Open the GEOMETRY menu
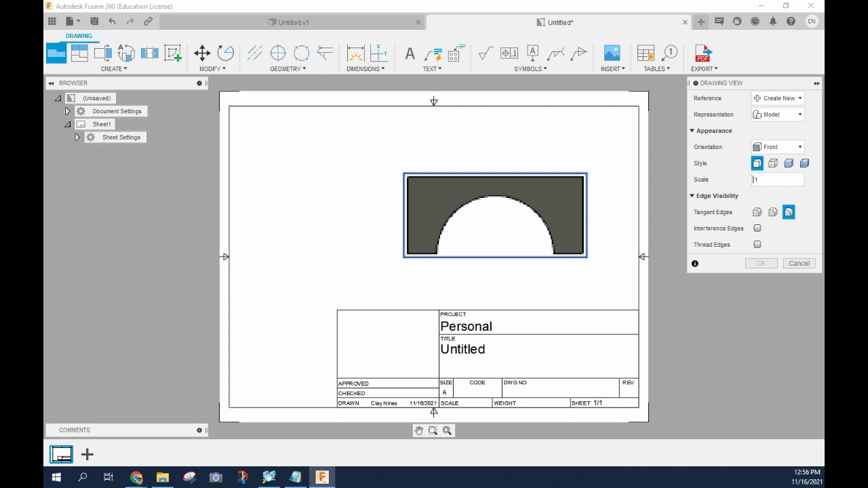The height and width of the screenshot is (488, 868). pos(288,68)
